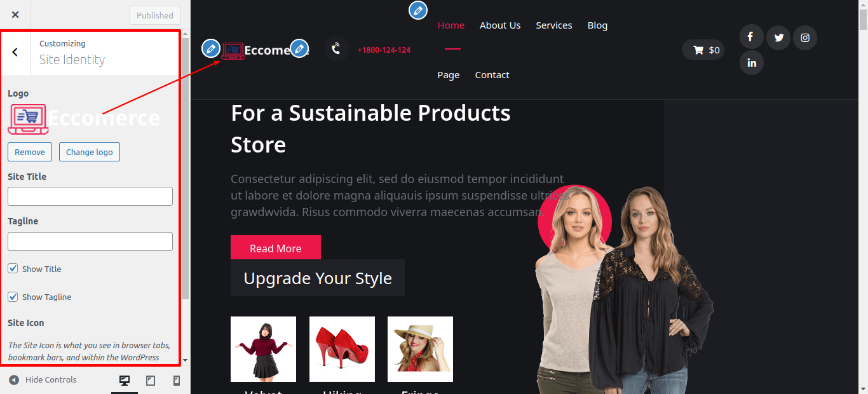Viewport: 868px width, 394px height.
Task: Open the About Us menu item
Action: point(500,25)
